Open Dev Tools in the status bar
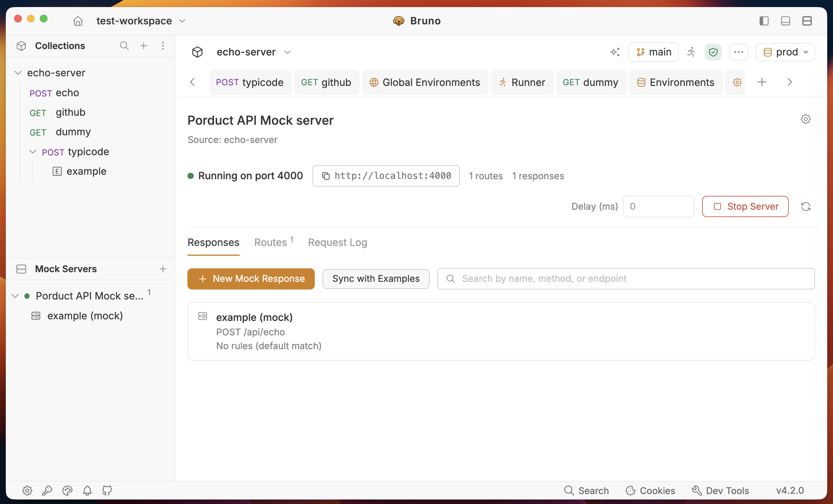This screenshot has width=833, height=504. point(720,491)
